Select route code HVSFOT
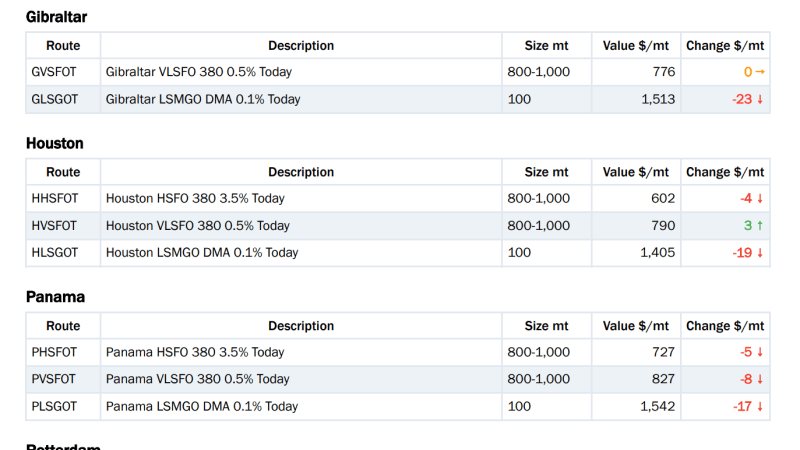 click(54, 226)
